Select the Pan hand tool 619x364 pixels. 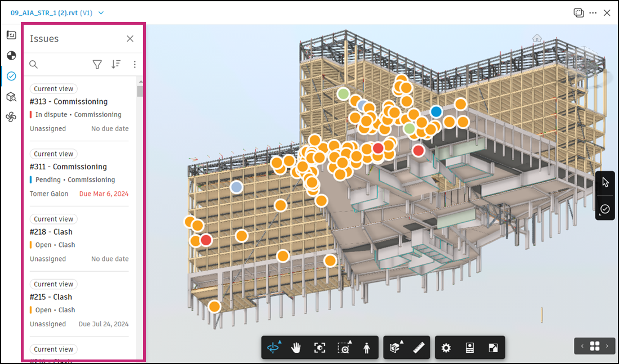point(296,348)
